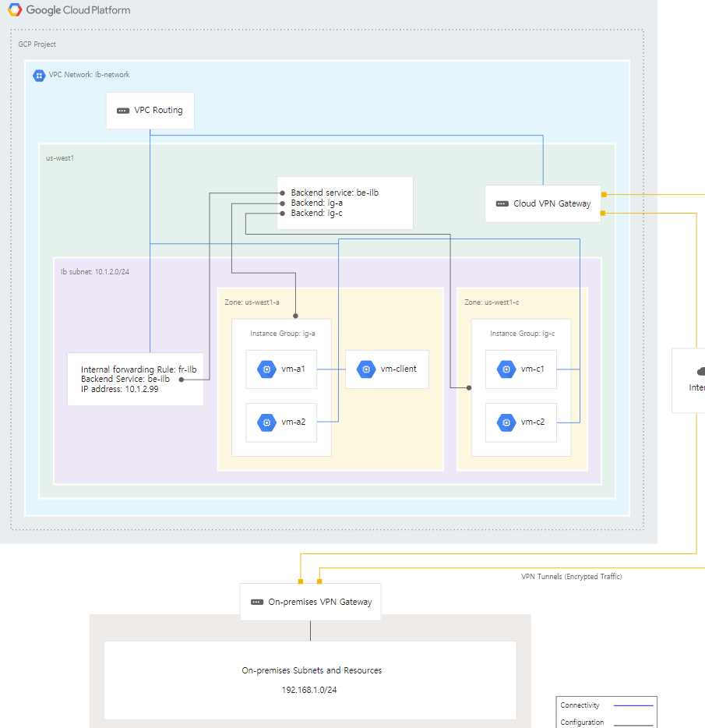
Task: Select the vm-client label
Action: pos(399,369)
